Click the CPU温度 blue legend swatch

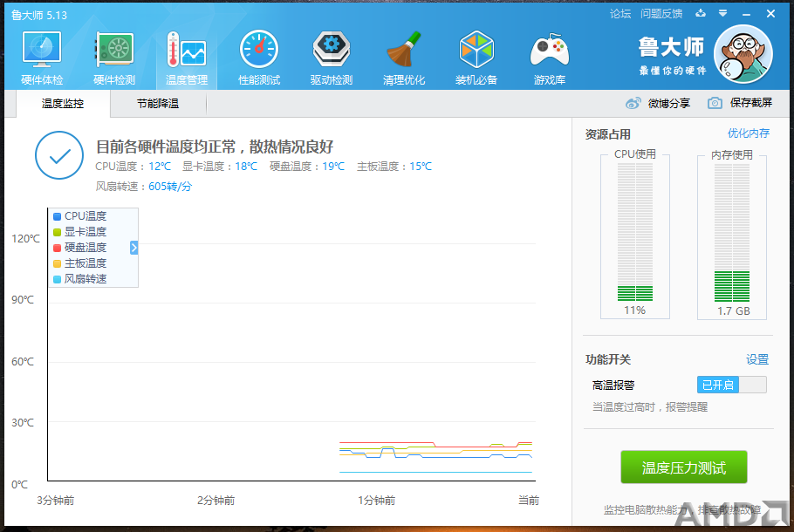(x=58, y=216)
